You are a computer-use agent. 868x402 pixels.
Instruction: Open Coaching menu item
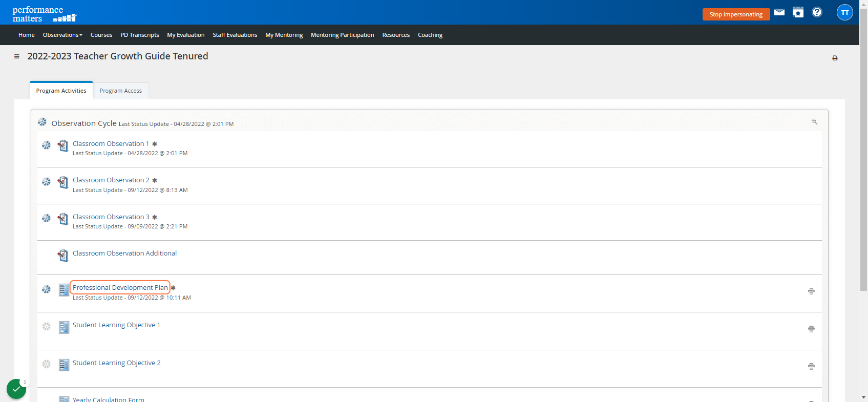430,35
